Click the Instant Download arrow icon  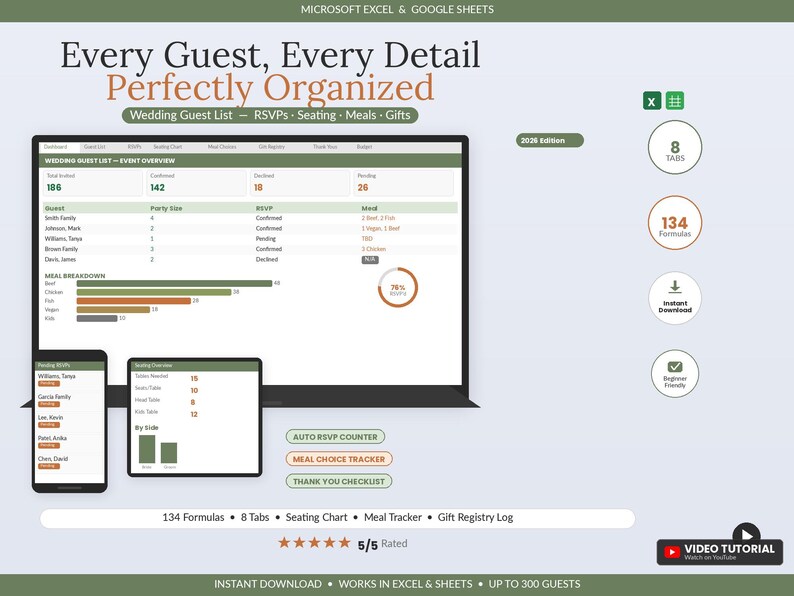674,287
